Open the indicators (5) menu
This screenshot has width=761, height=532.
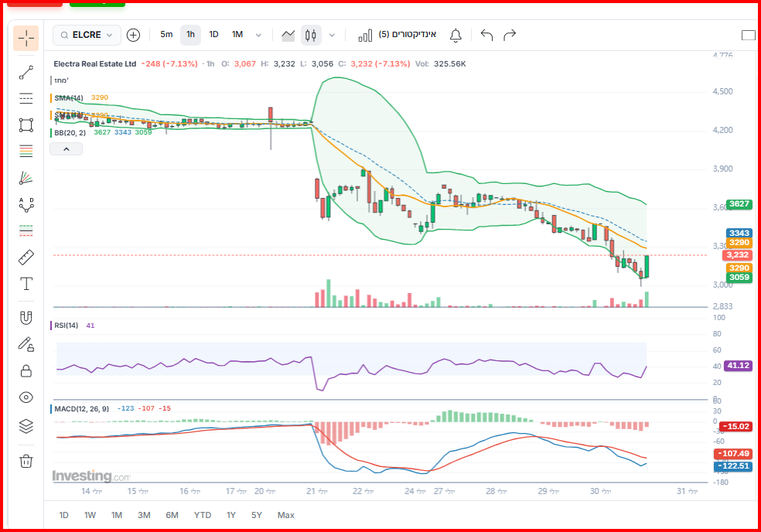point(397,35)
